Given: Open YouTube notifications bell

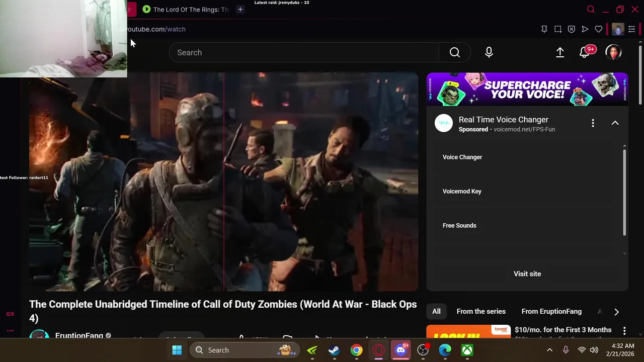Looking at the screenshot, I should coord(585,52).
